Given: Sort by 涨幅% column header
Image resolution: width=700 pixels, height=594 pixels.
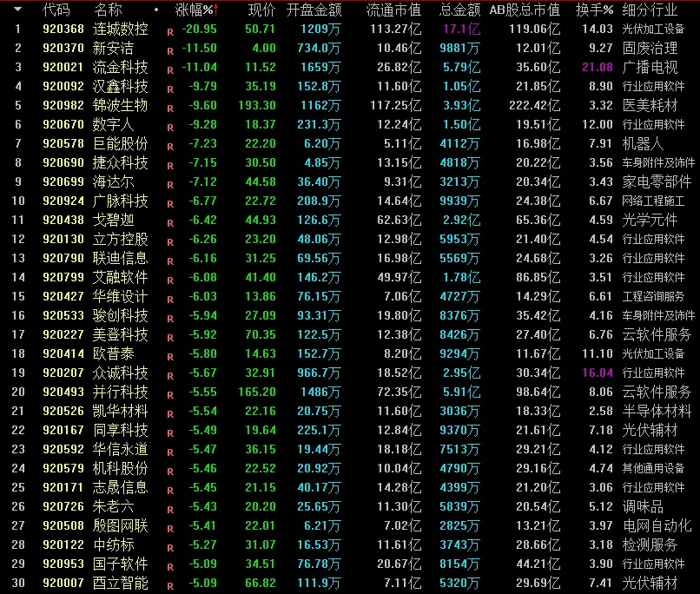Looking at the screenshot, I should tap(196, 10).
